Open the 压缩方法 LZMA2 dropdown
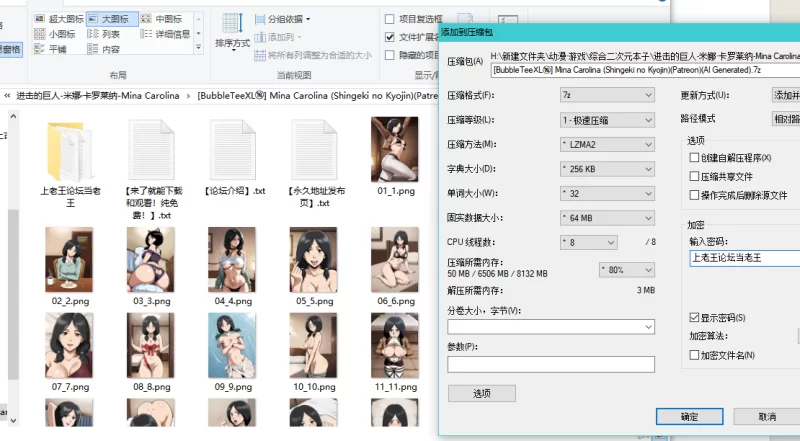 click(607, 144)
